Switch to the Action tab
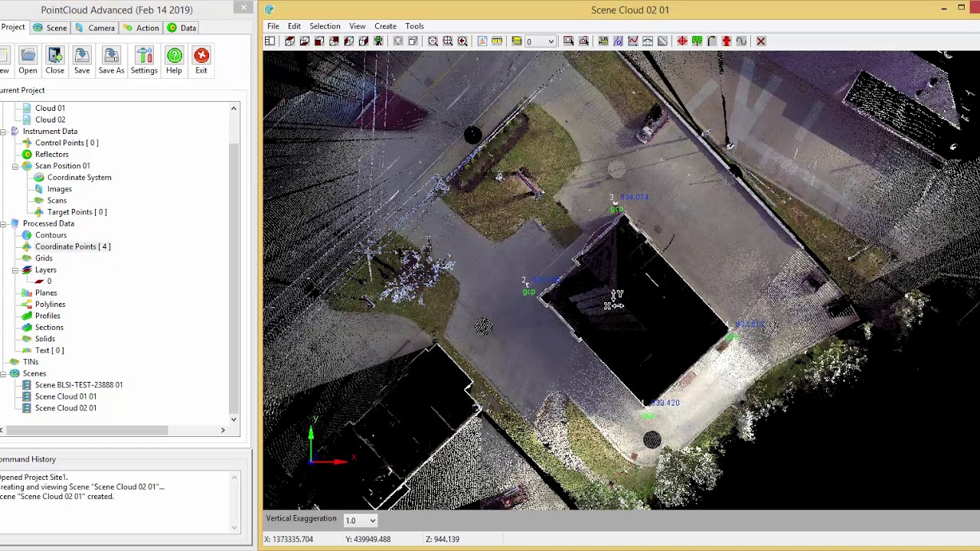Screen dimensions: 980x551 [x=141, y=28]
